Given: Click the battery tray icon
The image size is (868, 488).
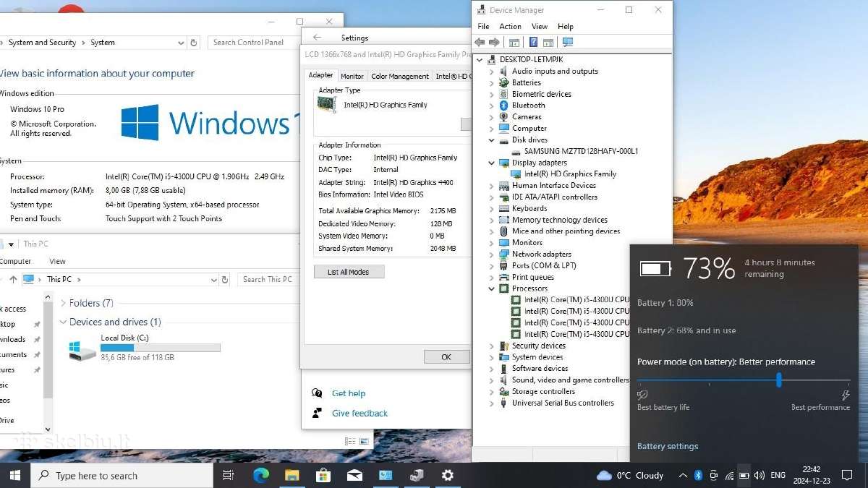Looking at the screenshot, I should pos(744,475).
